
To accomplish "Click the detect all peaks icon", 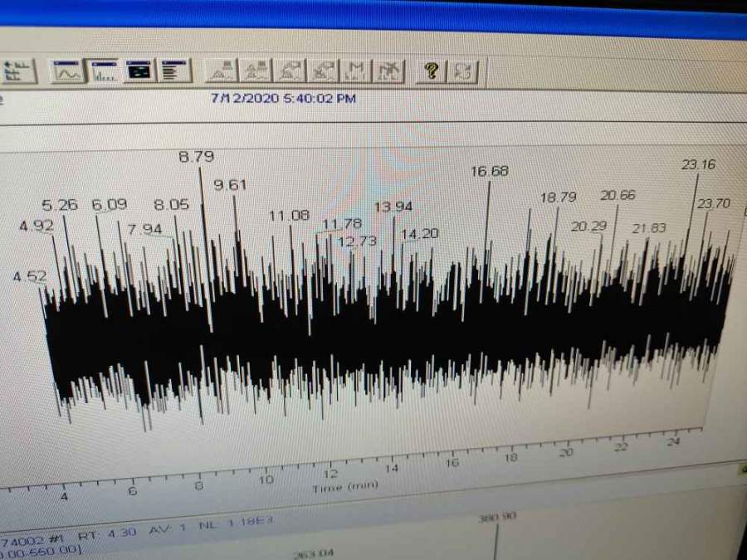I will point(256,71).
